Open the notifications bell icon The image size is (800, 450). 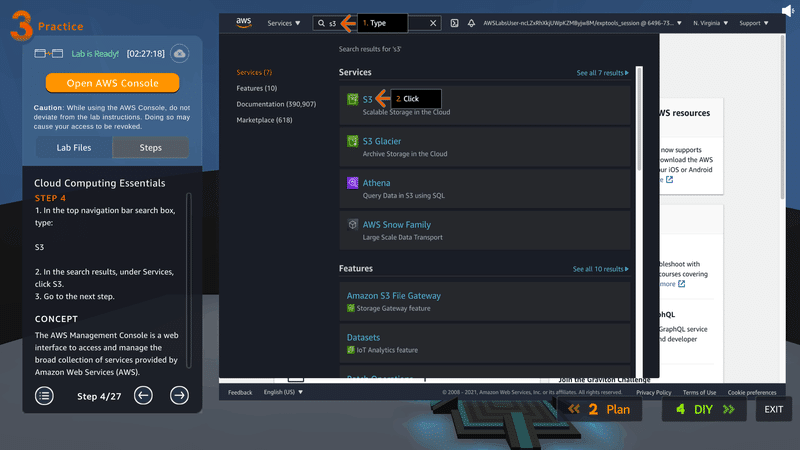pyautogui.click(x=471, y=23)
